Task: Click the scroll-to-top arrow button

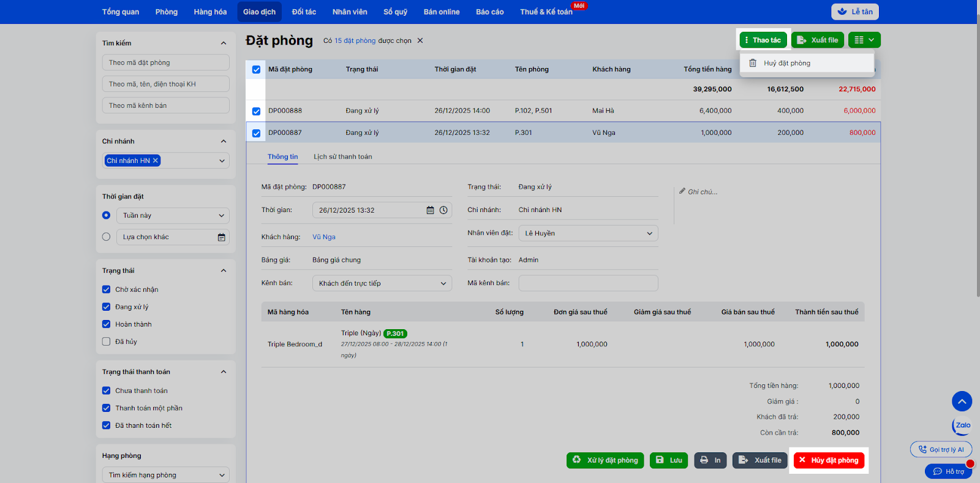Action: coord(962,401)
